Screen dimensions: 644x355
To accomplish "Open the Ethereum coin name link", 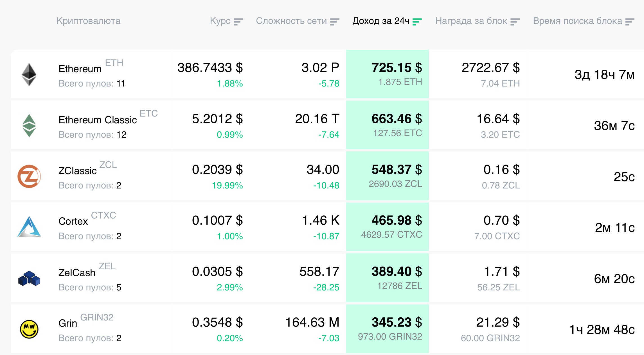I will tap(80, 69).
